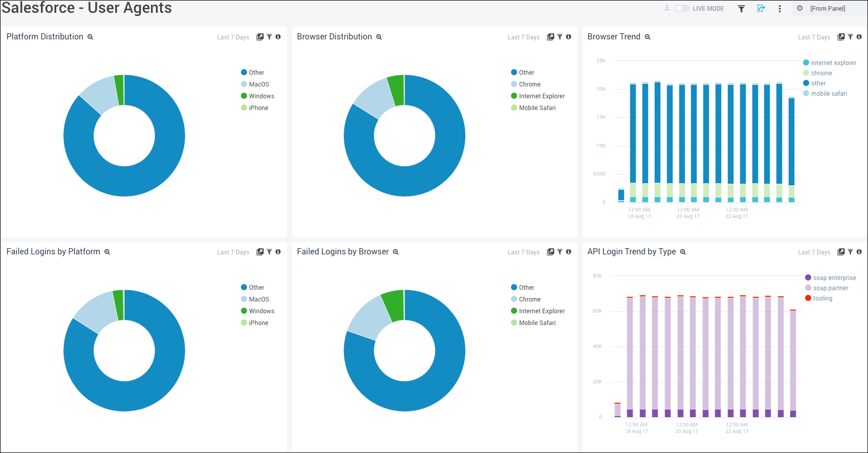This screenshot has height=453, width=868.
Task: Click magnifier icon next to Platform Distribution
Action: 91,37
